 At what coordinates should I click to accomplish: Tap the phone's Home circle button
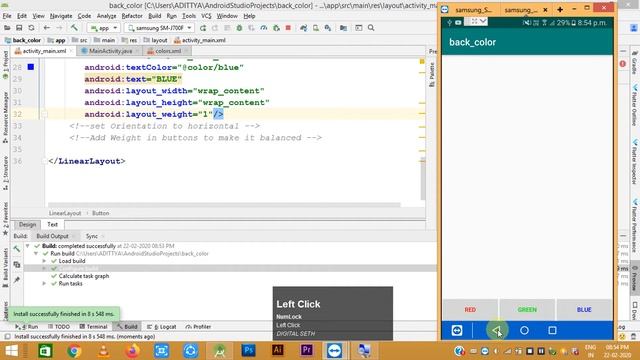(x=524, y=330)
